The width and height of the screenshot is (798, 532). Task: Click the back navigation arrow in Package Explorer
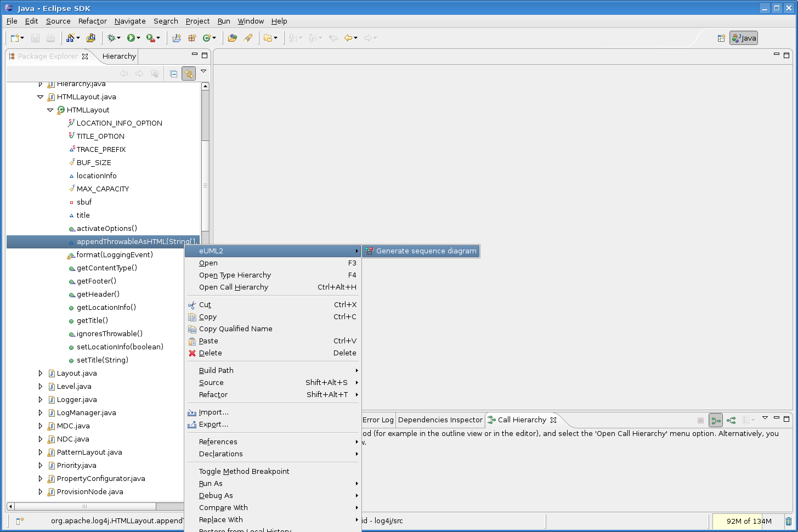pos(124,73)
